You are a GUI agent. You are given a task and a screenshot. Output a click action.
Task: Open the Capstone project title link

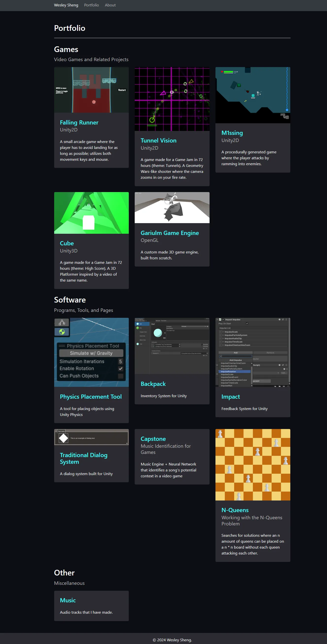pos(153,439)
